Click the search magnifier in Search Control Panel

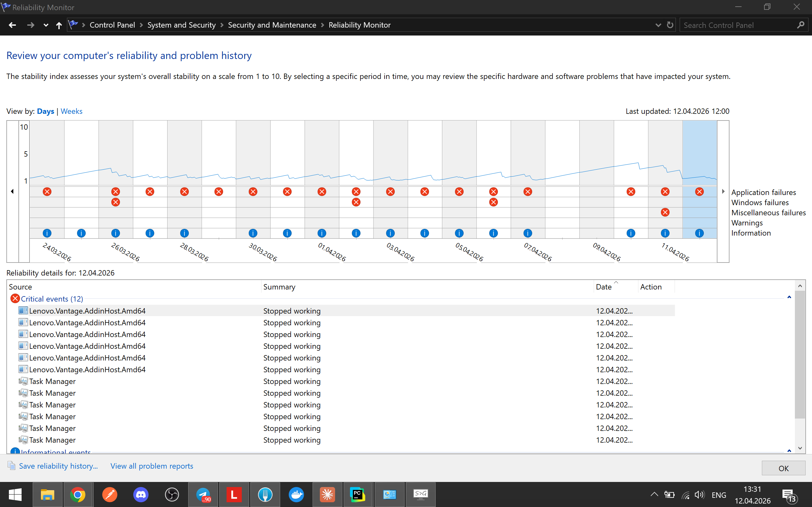pos(801,25)
